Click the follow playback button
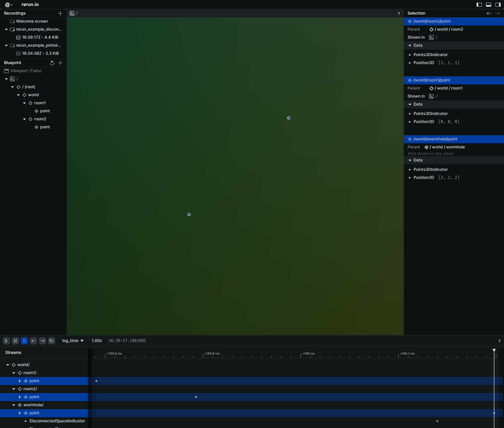Viewport: 504px width, 428px height. click(15, 341)
